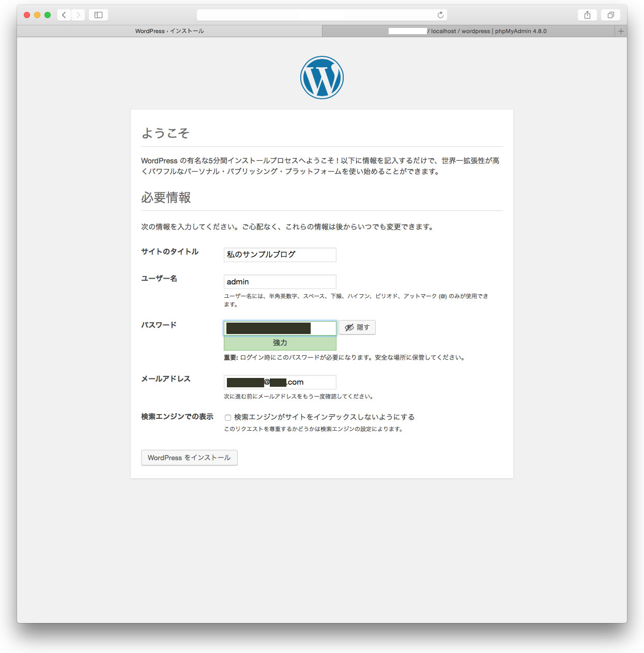
Task: Click the 検索エンジンでの表示 label
Action: click(177, 417)
